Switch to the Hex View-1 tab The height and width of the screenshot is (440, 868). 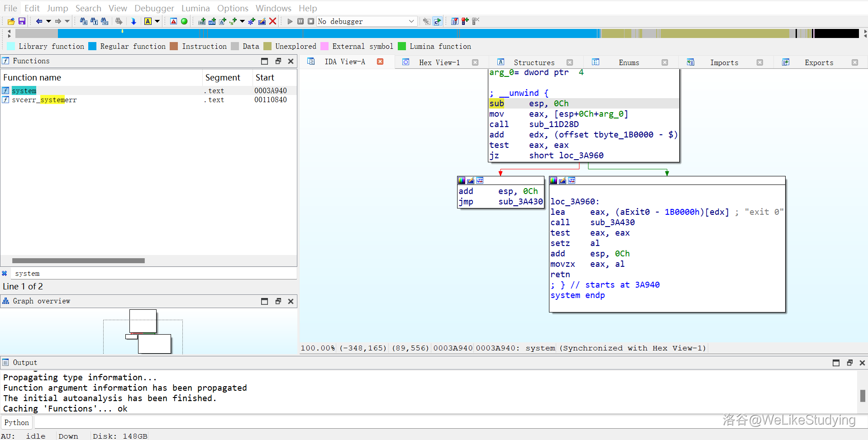coord(439,62)
